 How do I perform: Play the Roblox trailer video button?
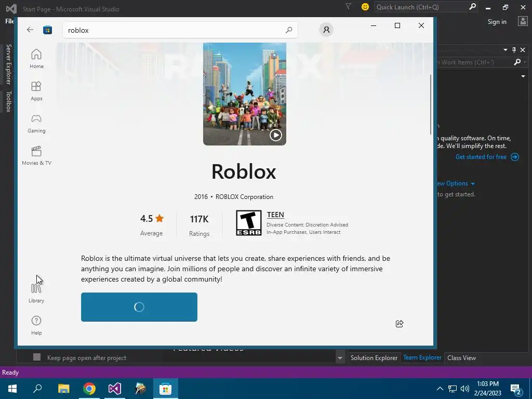275,135
